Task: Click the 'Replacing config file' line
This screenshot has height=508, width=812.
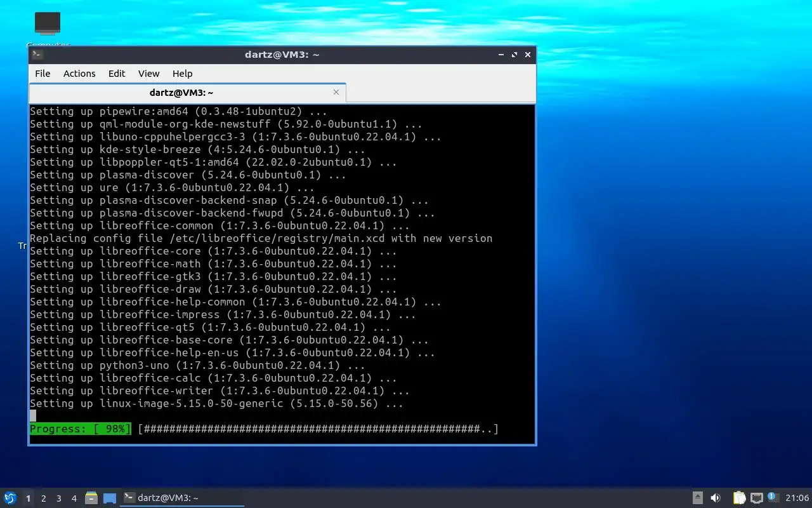Action: (261, 239)
